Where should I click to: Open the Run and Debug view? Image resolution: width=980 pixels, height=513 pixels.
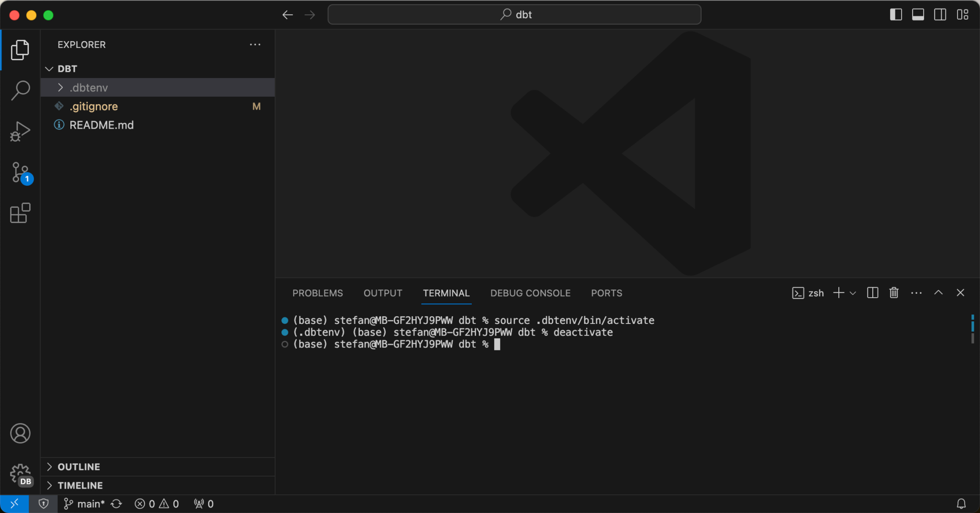coord(20,131)
